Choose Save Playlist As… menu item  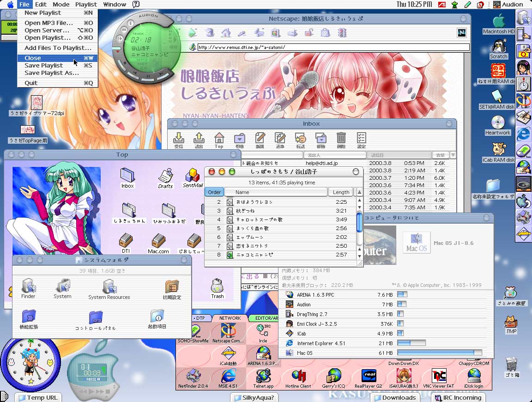pos(58,73)
